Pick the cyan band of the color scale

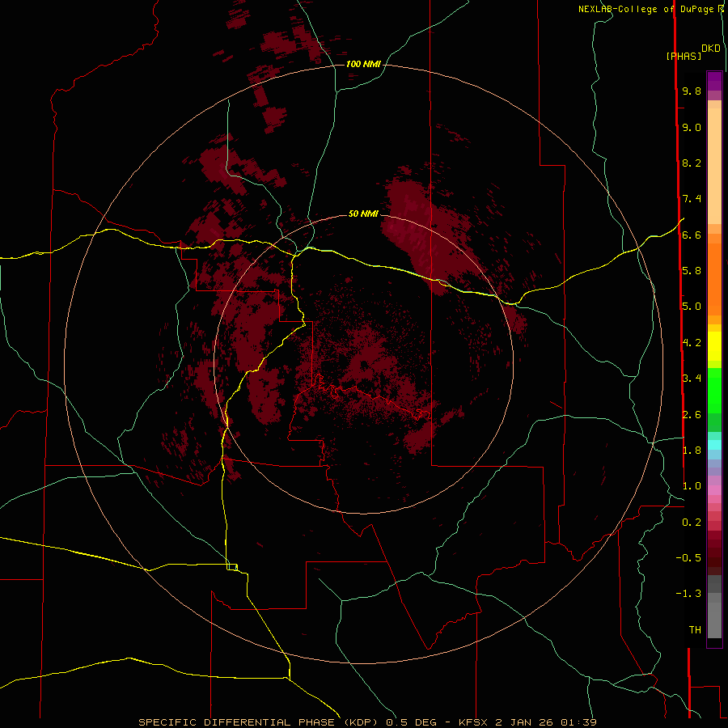(714, 445)
